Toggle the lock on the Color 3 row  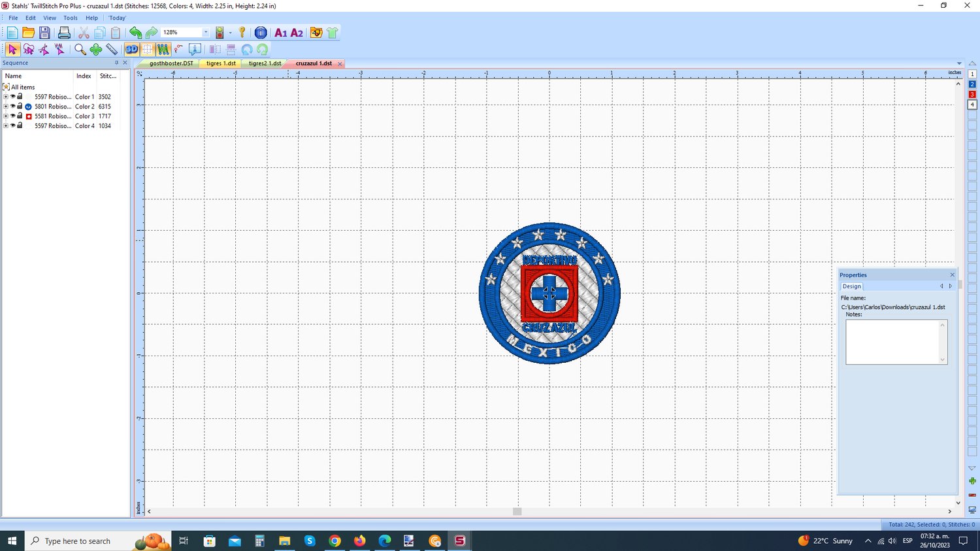20,116
